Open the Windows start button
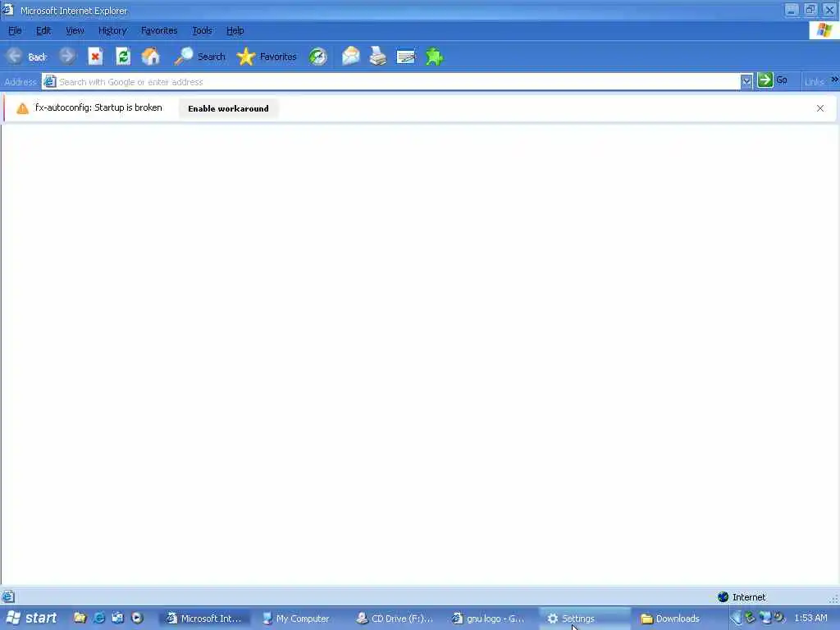 (32, 619)
